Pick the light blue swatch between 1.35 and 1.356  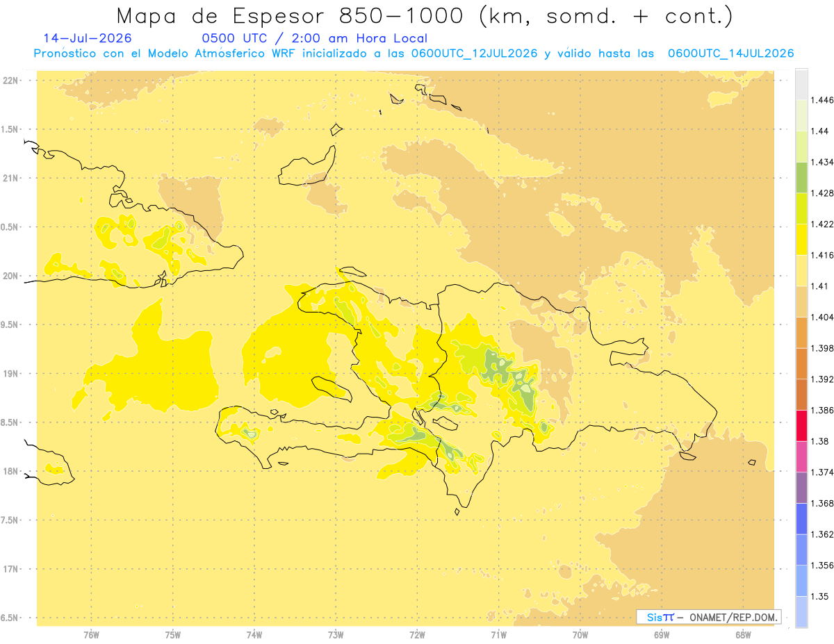[801, 581]
